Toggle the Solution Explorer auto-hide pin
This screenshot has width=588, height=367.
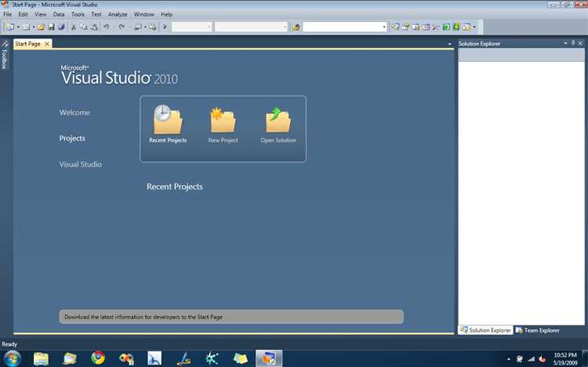pos(573,44)
